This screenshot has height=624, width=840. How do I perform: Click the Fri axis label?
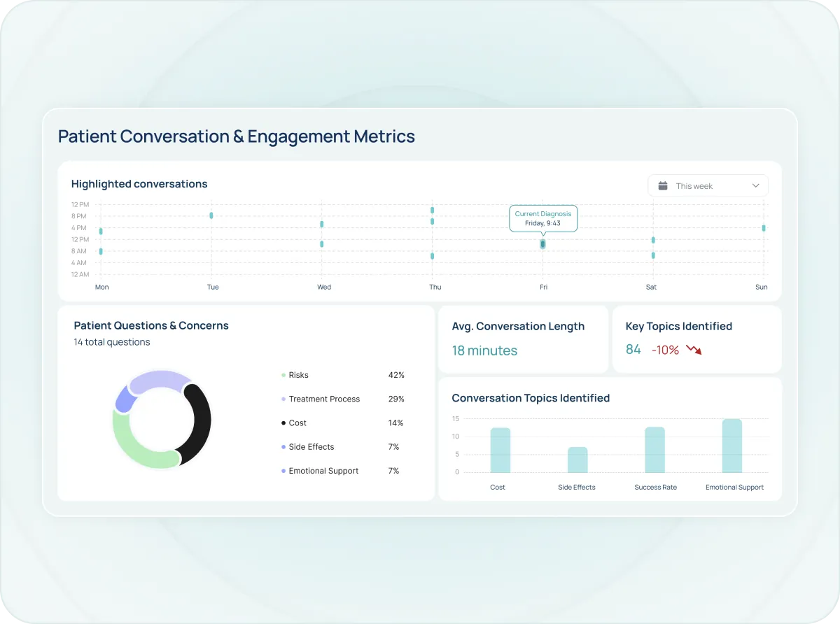click(x=543, y=287)
